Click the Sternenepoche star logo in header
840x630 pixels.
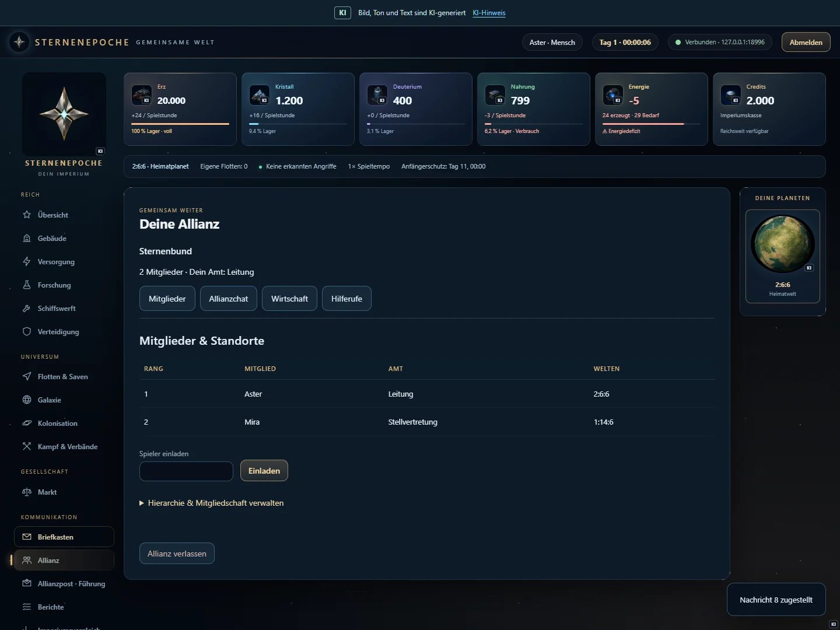click(x=19, y=42)
